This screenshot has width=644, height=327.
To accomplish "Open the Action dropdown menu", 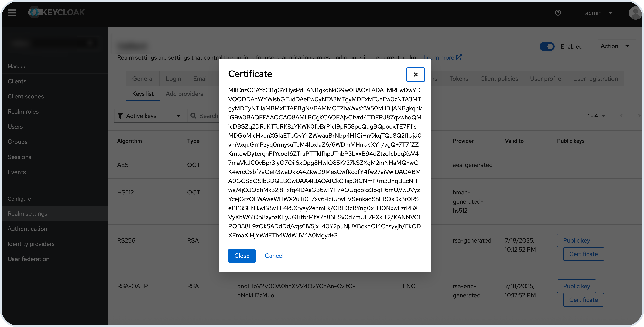I will 616,46.
